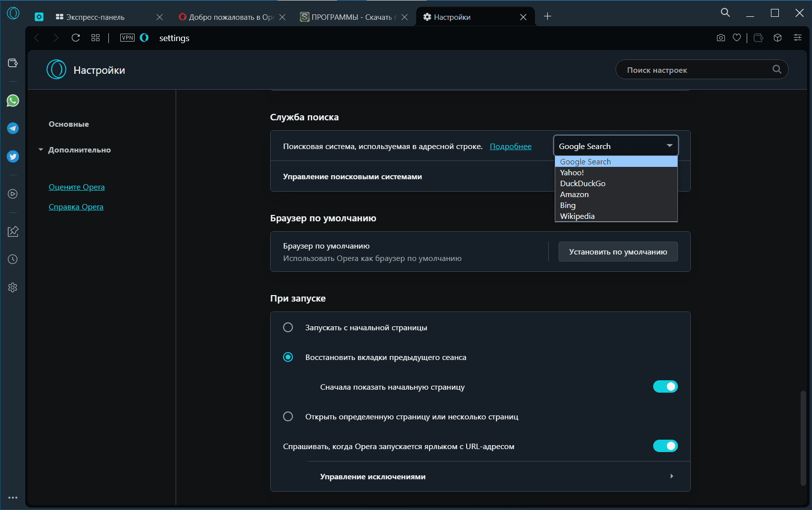Open Twitter in the sidebar
The width and height of the screenshot is (812, 510).
coord(13,156)
